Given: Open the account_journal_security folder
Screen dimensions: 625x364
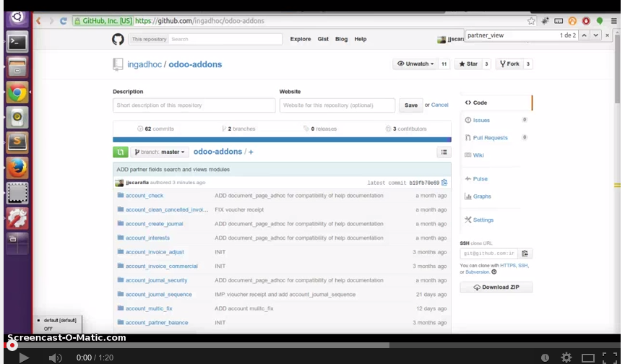Looking at the screenshot, I should point(156,280).
